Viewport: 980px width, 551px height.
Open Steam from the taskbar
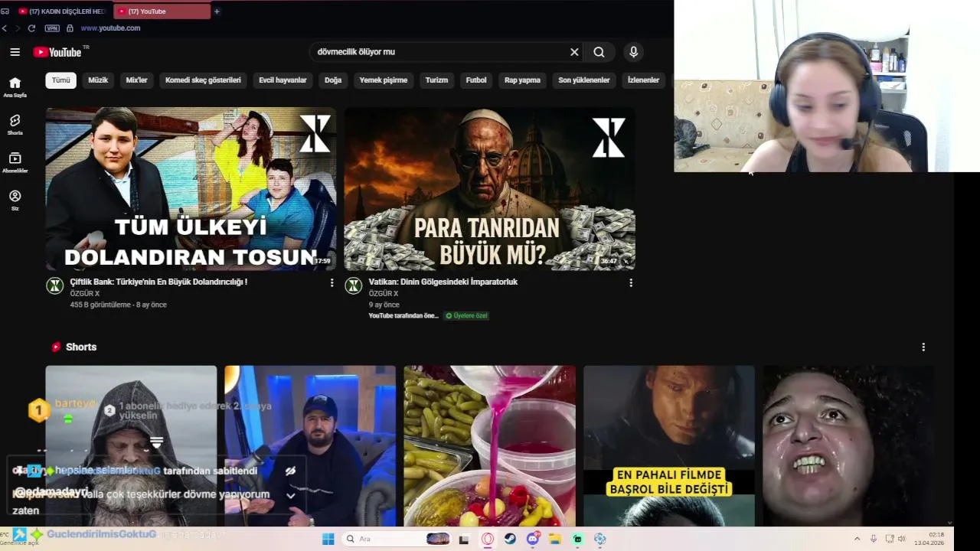pyautogui.click(x=510, y=539)
